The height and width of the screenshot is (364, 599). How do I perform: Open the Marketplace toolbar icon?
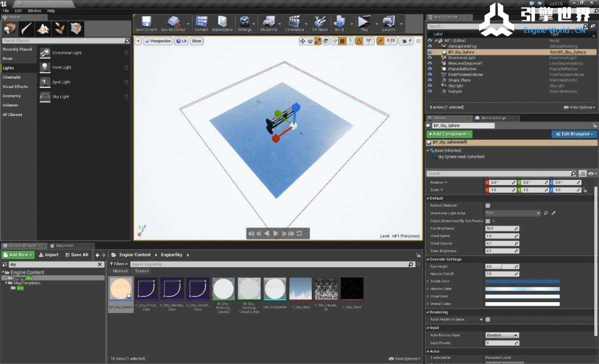point(222,23)
